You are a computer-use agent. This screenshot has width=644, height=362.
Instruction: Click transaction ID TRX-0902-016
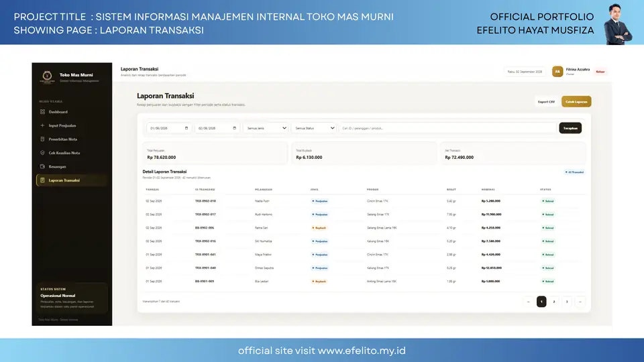tap(205, 241)
